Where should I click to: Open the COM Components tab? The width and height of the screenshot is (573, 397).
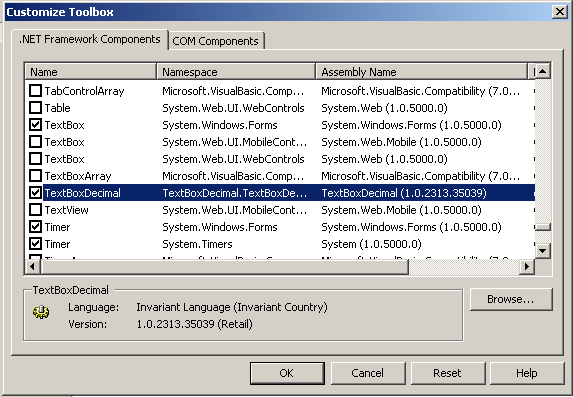click(x=216, y=41)
